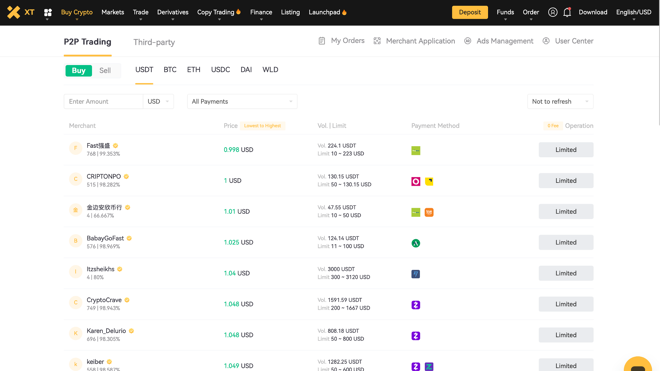Open the Order menu
This screenshot has height=371, width=660.
point(531,12)
